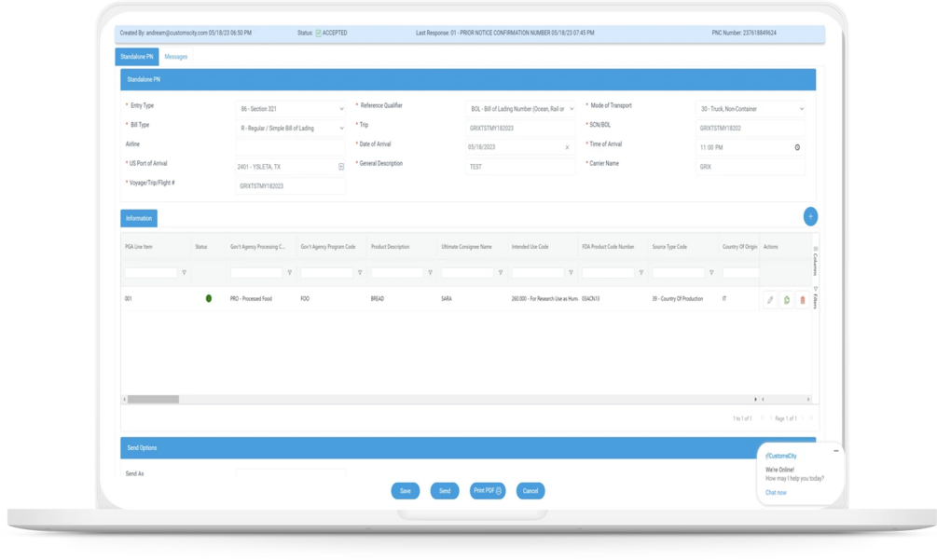Viewport: 937px width, 560px height.
Task: Open the Filters side panel
Action: [x=815, y=296]
